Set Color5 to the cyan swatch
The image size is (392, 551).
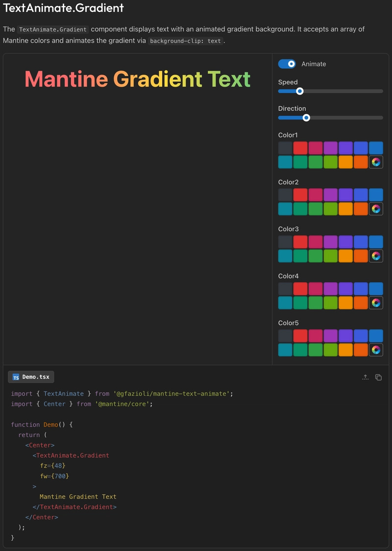coord(285,350)
